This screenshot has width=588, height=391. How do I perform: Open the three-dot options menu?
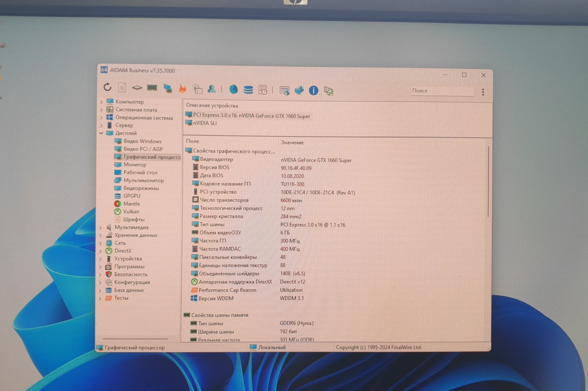click(x=483, y=92)
